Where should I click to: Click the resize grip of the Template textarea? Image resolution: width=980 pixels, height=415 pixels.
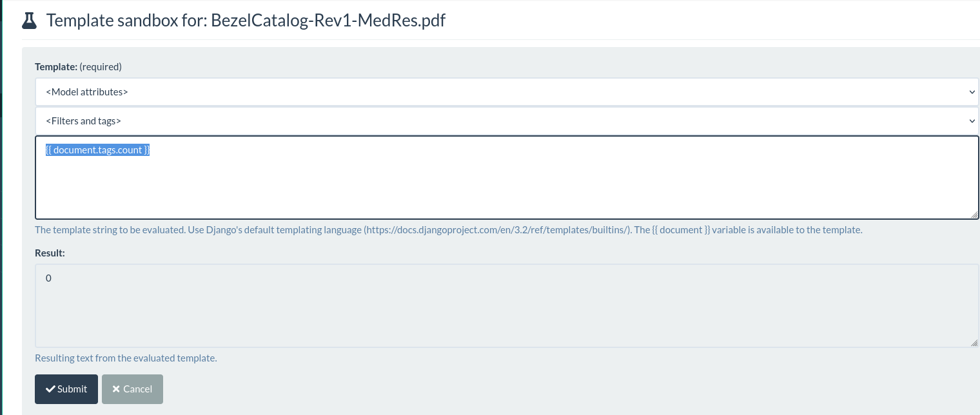coord(974,215)
